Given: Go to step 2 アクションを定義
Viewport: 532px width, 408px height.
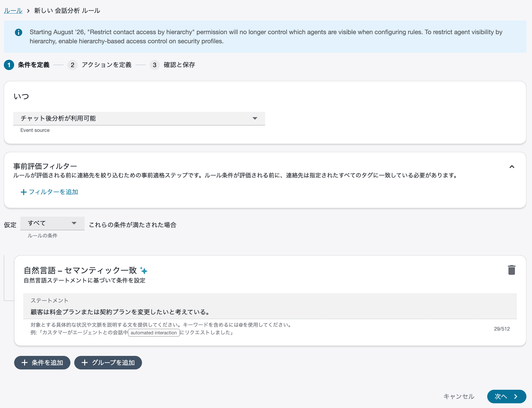Looking at the screenshot, I should click(100, 65).
